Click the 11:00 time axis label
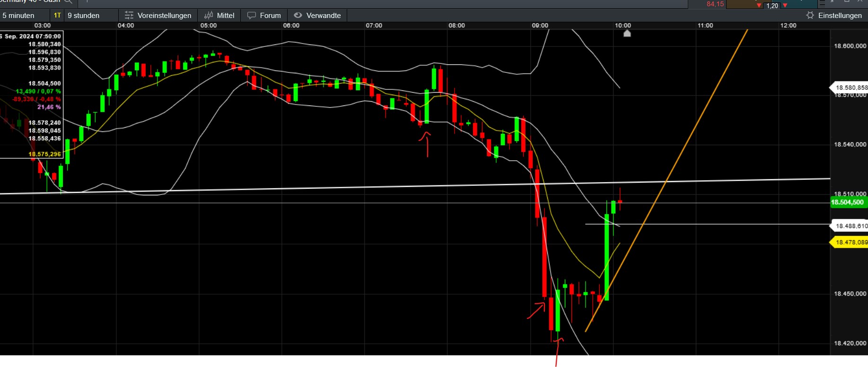The width and height of the screenshot is (868, 367). (x=705, y=26)
